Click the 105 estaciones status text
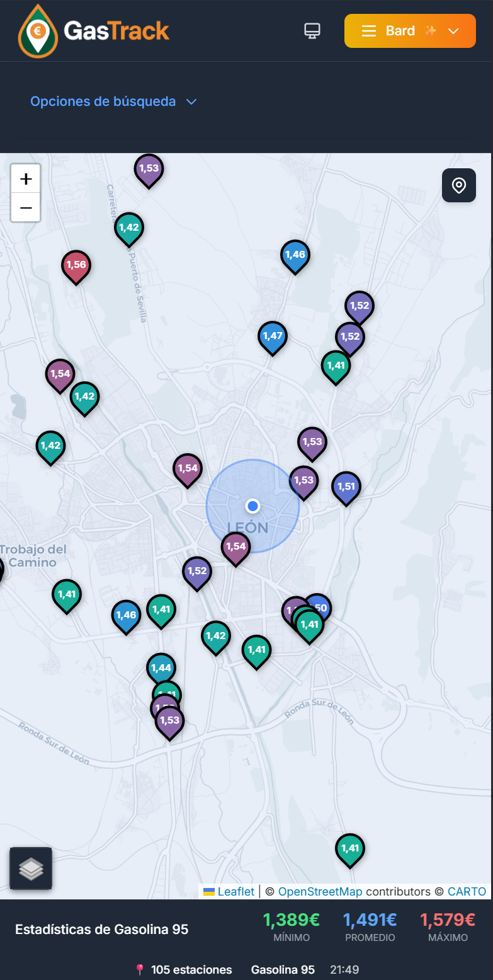This screenshot has height=980, width=493. point(191,970)
